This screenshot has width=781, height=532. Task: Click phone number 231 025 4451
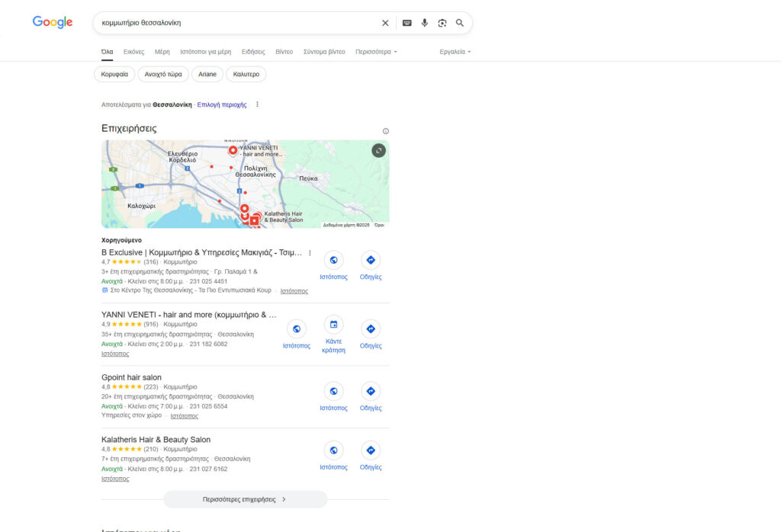point(208,281)
